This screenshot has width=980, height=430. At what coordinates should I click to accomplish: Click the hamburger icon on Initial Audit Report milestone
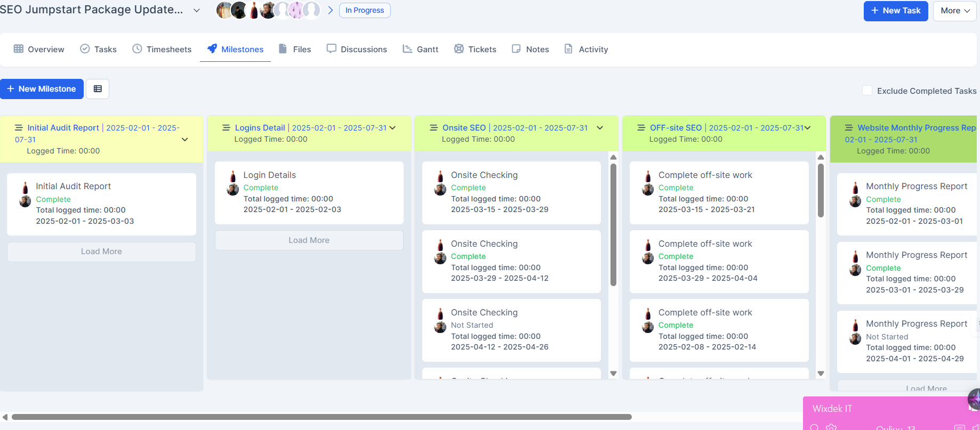tap(19, 128)
